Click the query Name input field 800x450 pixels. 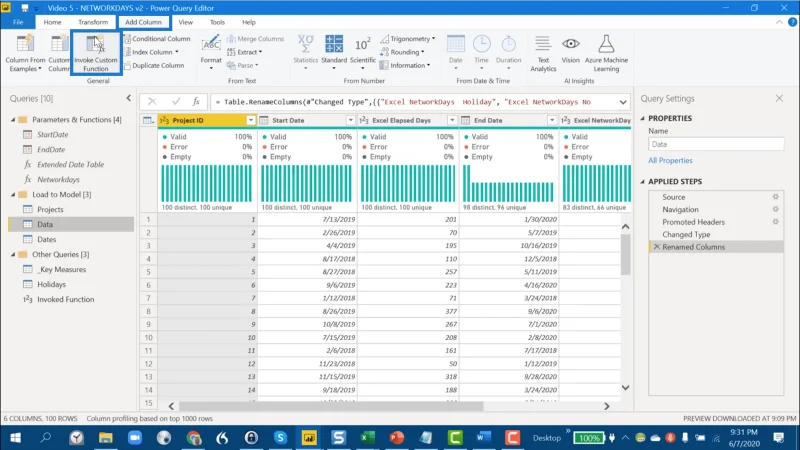716,144
